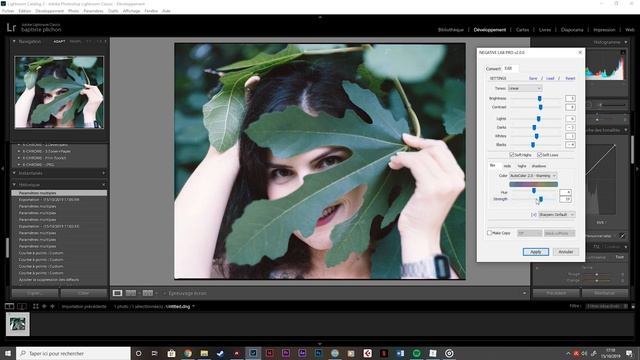Open Google Chrome from the taskbar
Screen dimensions: 640x360
pyautogui.click(x=188, y=353)
